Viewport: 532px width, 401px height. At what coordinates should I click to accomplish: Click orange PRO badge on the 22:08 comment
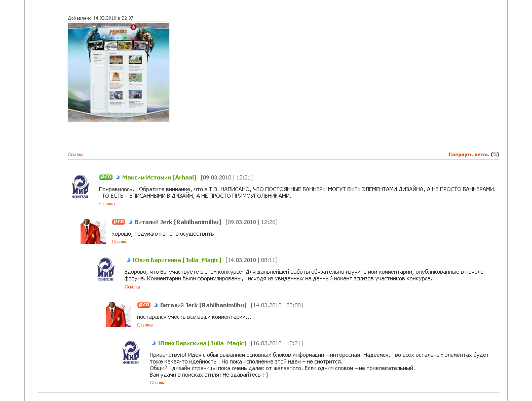coord(144,305)
